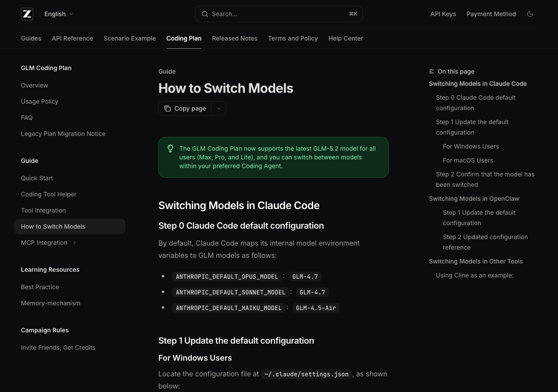Click the ~/.claude/settings.json path
Image resolution: width=558 pixels, height=392 pixels.
[306, 374]
